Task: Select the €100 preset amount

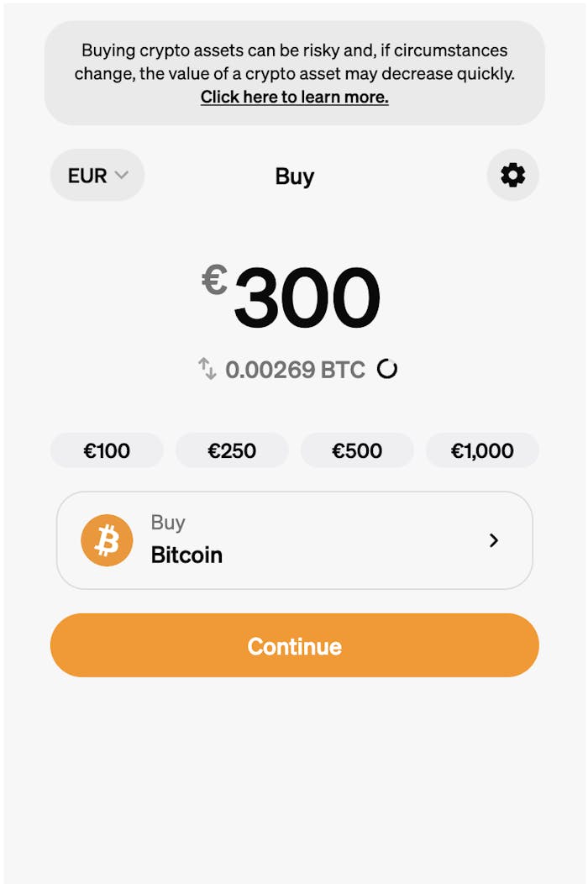Action: pos(107,450)
